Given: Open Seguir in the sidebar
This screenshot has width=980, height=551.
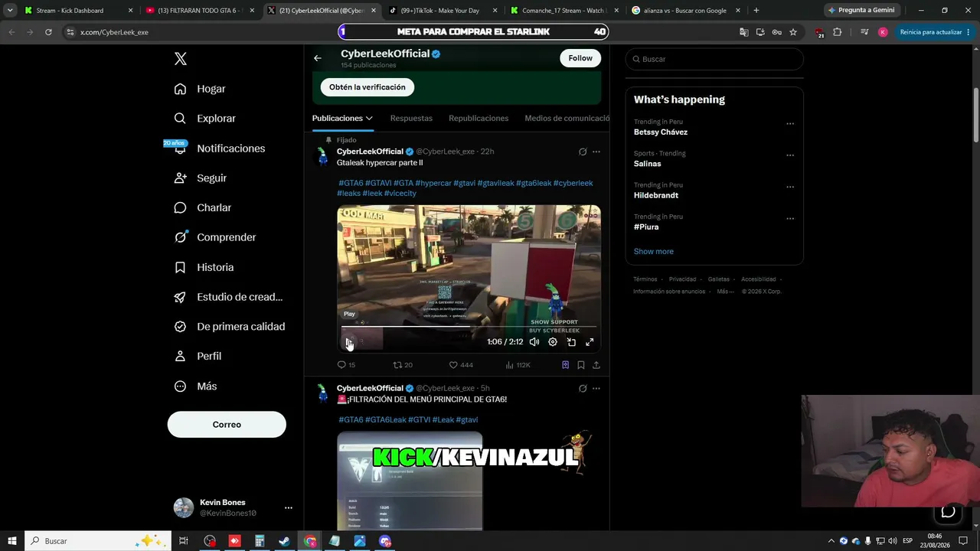Looking at the screenshot, I should [x=200, y=178].
